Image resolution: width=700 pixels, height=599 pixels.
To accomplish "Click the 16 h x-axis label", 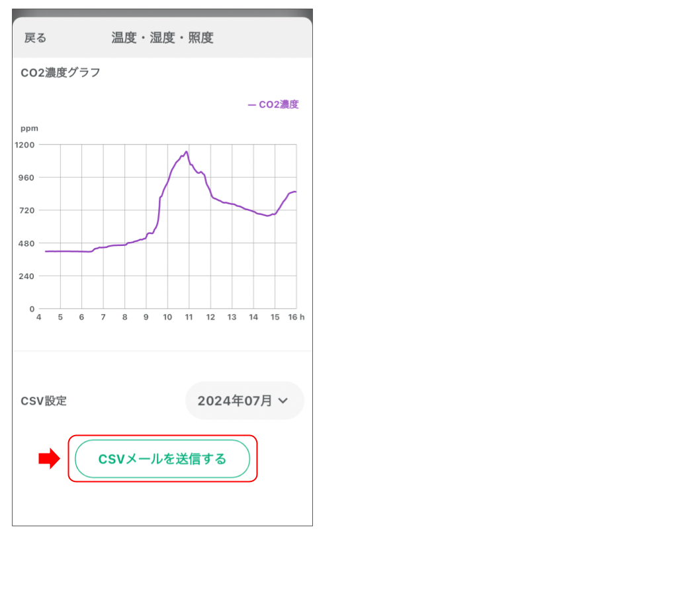I will pyautogui.click(x=297, y=317).
